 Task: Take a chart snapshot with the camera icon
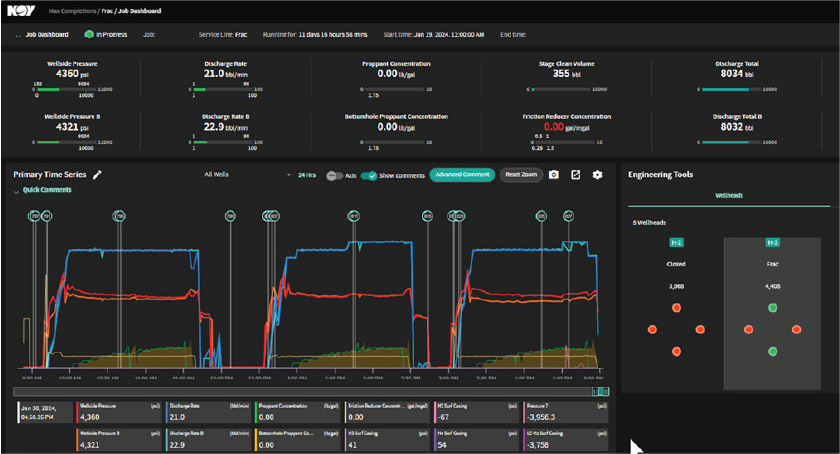tap(554, 175)
